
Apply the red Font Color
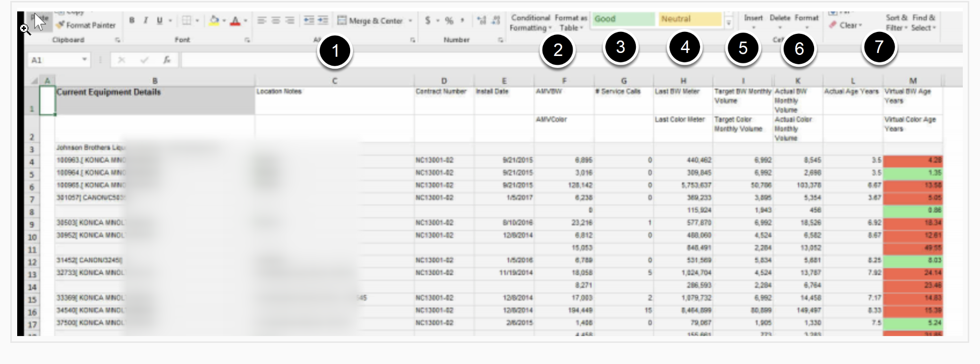tap(235, 21)
